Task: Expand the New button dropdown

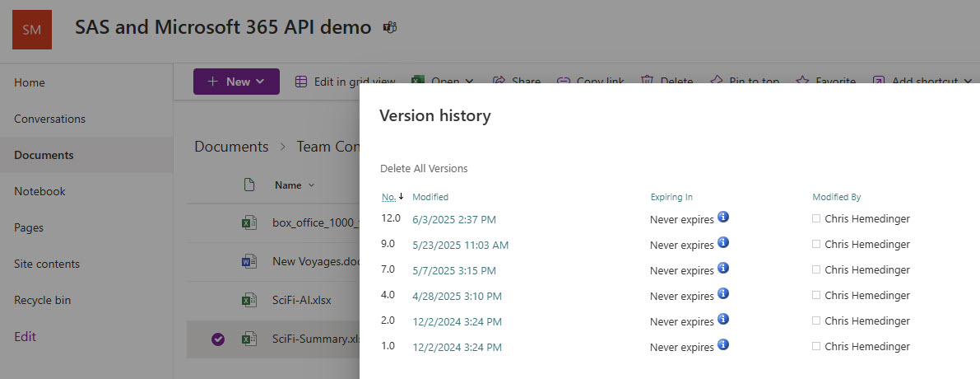Action: [x=261, y=82]
